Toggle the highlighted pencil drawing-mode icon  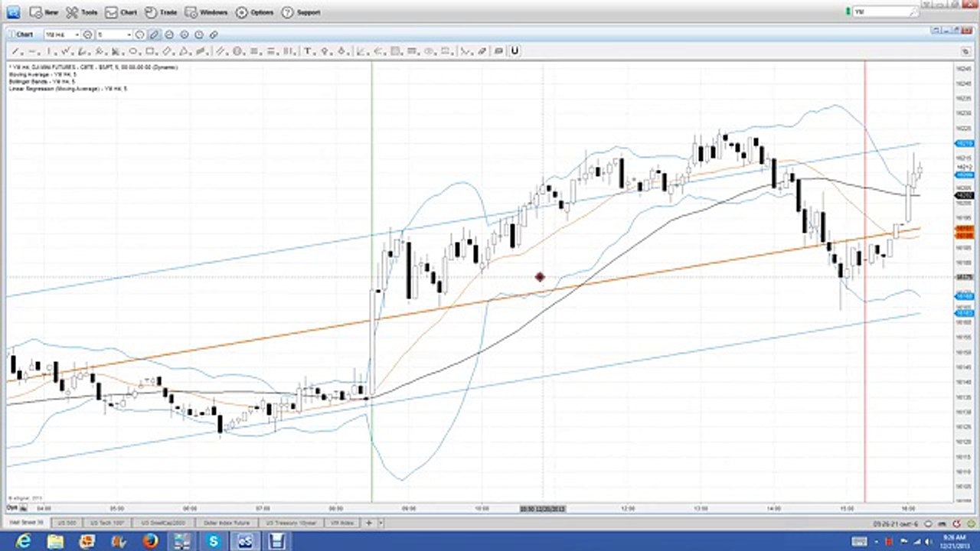154,35
